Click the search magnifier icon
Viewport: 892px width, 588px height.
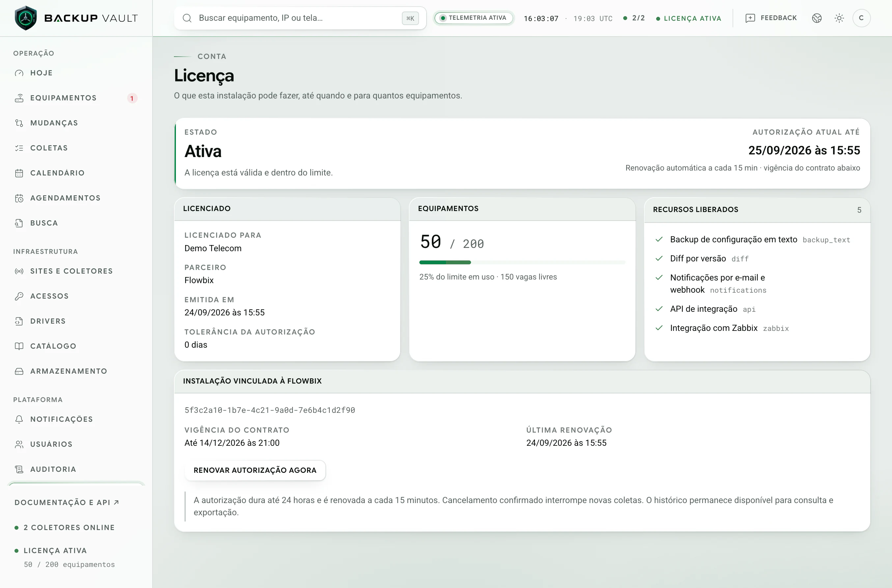tap(187, 18)
